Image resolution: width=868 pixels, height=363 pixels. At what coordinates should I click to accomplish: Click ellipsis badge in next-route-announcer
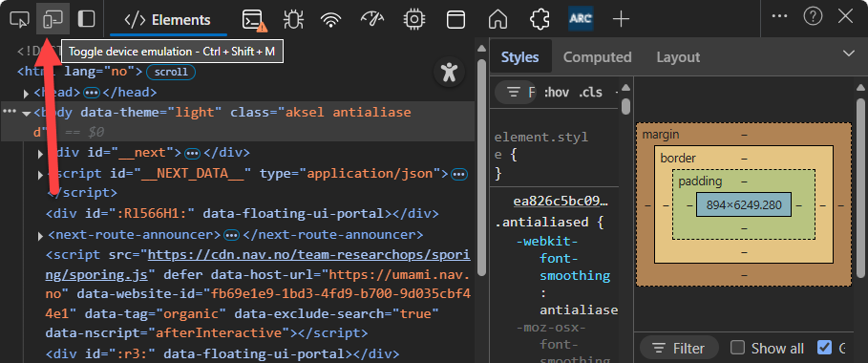click(x=231, y=235)
